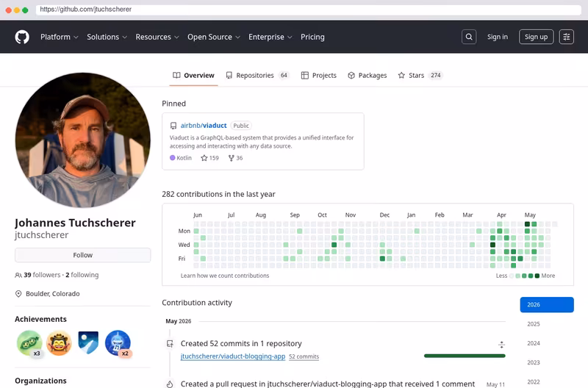Image resolution: width=588 pixels, height=388 pixels.
Task: Click the Public badge on viaduct card
Action: click(x=241, y=126)
